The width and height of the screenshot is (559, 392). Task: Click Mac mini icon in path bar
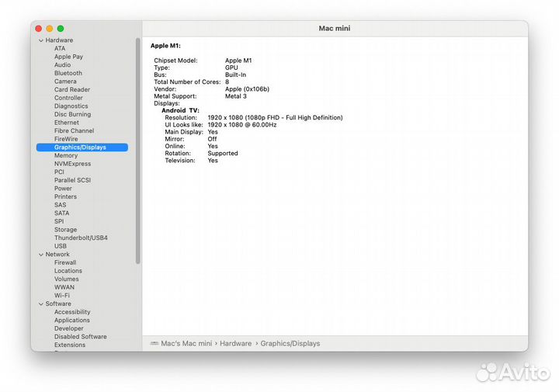[155, 344]
